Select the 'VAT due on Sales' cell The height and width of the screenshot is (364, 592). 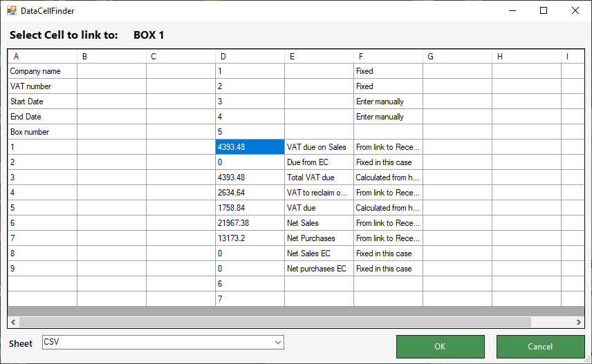click(x=319, y=146)
